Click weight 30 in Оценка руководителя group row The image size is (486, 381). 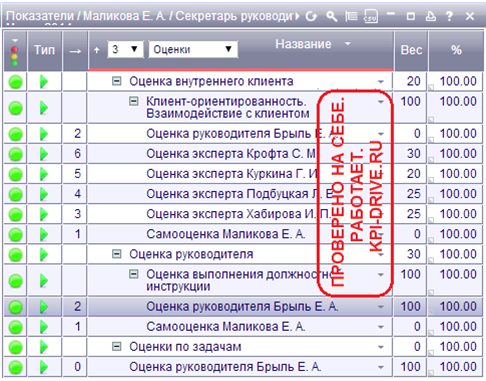point(414,255)
